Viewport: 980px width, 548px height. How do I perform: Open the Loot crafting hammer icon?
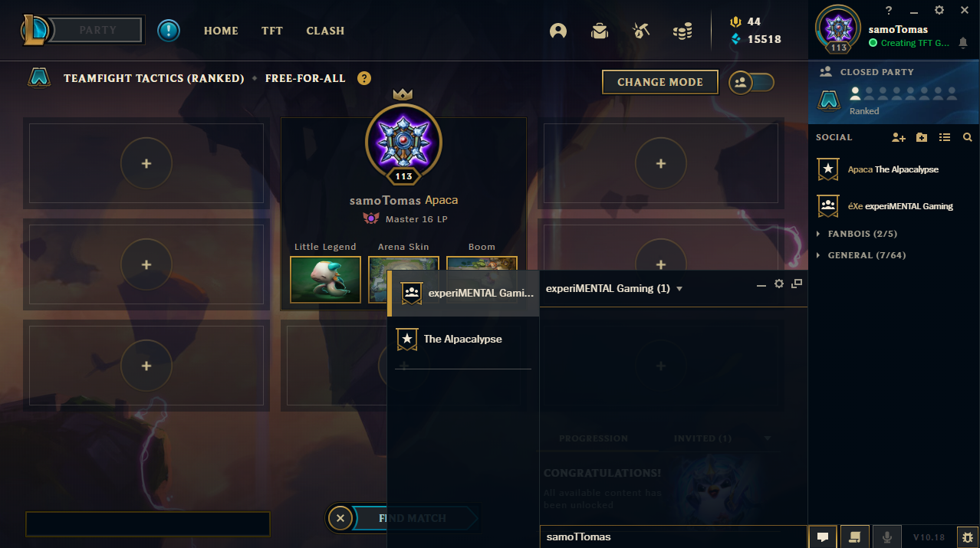tap(641, 31)
